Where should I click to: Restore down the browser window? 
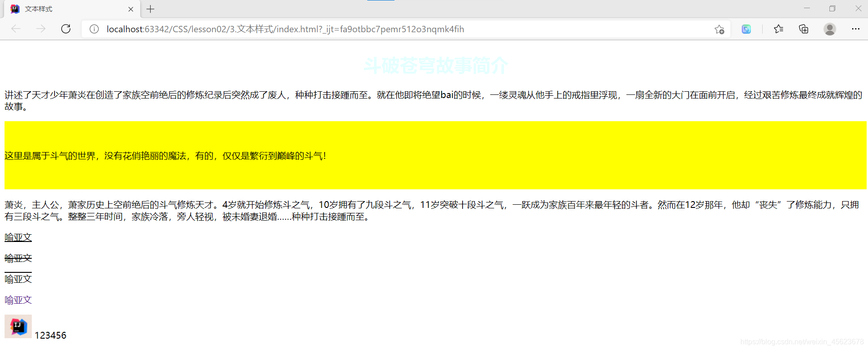[832, 9]
